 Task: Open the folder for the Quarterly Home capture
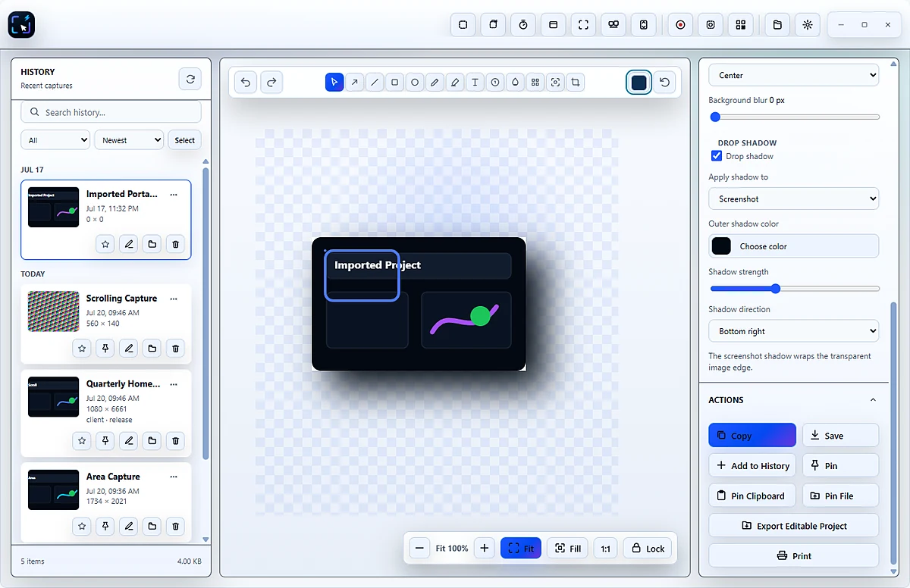tap(152, 440)
